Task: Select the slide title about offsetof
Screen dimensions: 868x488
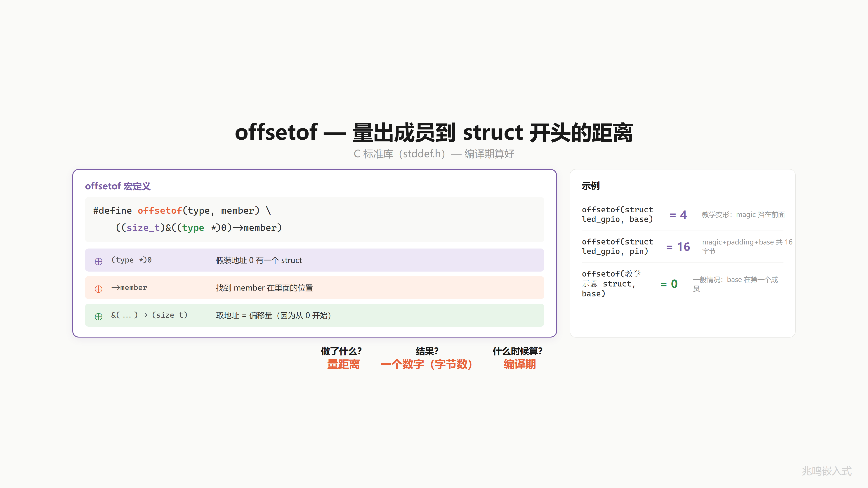Action: pyautogui.click(x=434, y=132)
